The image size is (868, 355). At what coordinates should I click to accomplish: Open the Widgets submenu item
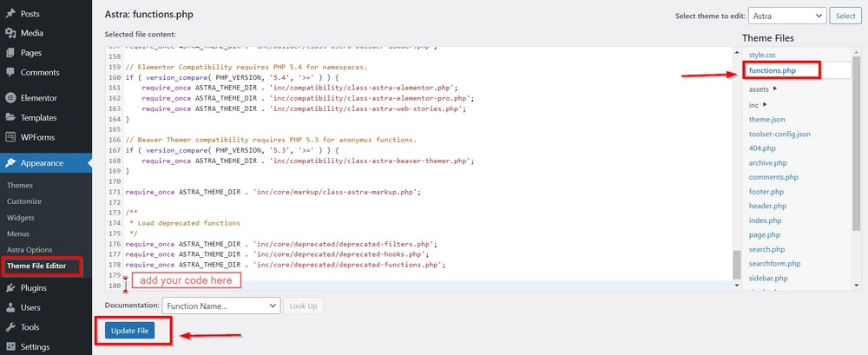(21, 218)
